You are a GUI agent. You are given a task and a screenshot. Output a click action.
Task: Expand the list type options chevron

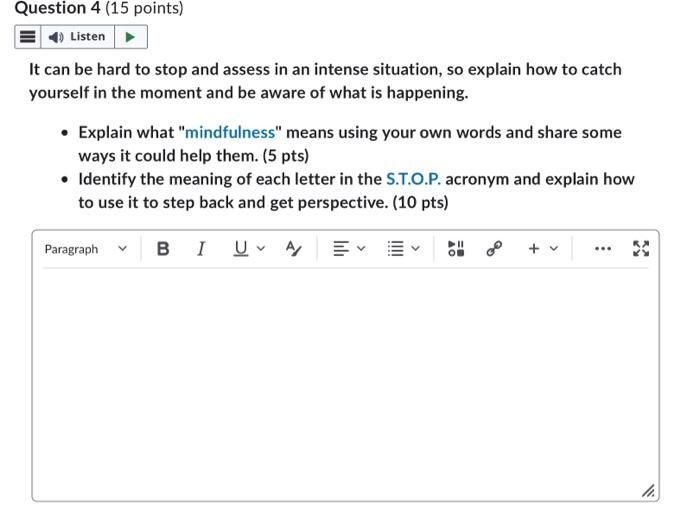415,249
